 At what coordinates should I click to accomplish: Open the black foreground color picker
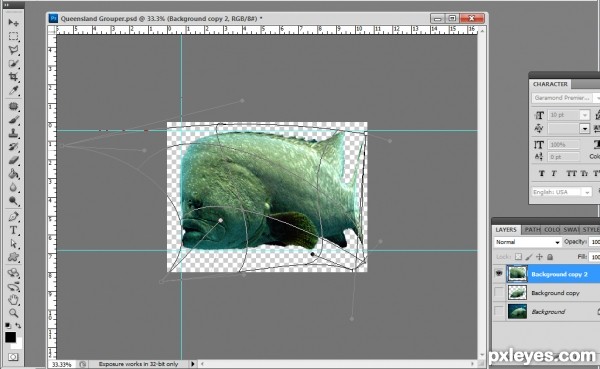pos(10,337)
